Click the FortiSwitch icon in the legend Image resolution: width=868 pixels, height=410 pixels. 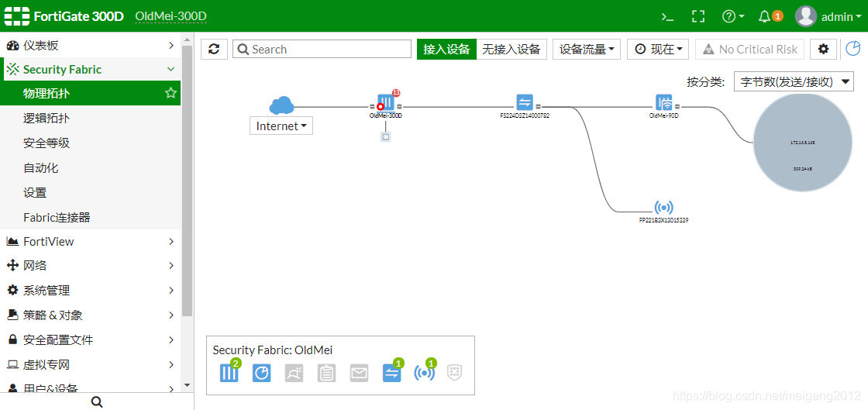click(392, 373)
